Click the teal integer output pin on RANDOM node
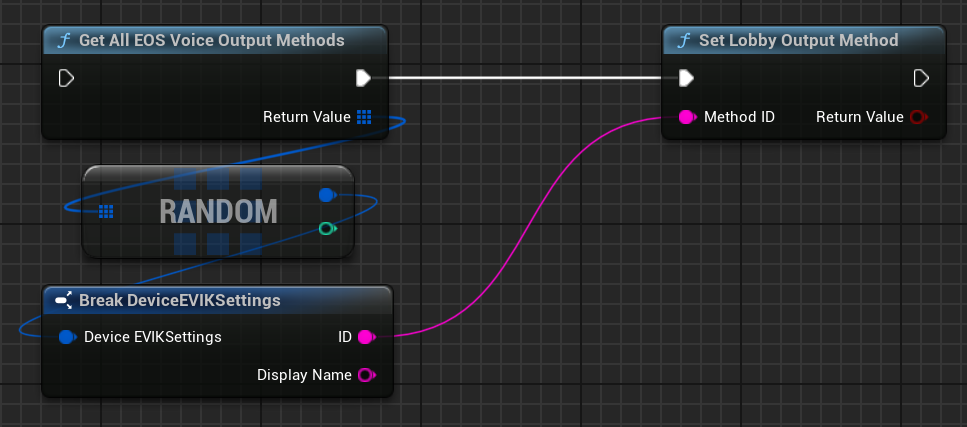This screenshot has width=967, height=427. tap(326, 229)
